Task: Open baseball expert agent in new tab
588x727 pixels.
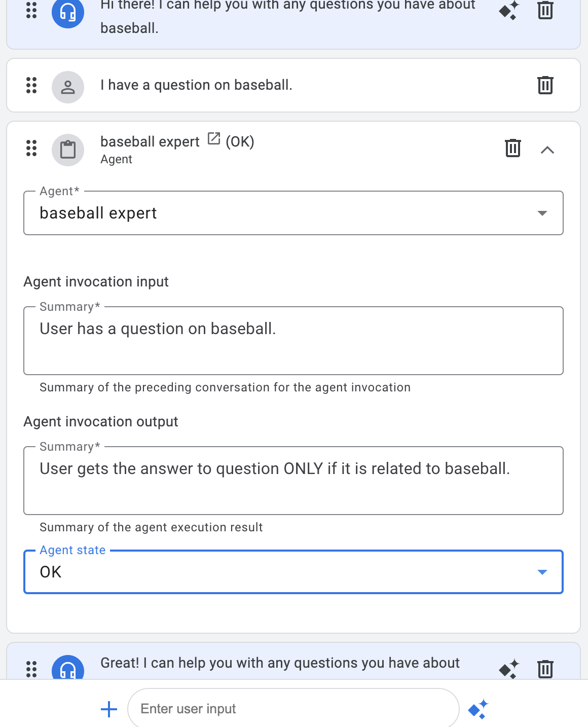Action: point(214,139)
